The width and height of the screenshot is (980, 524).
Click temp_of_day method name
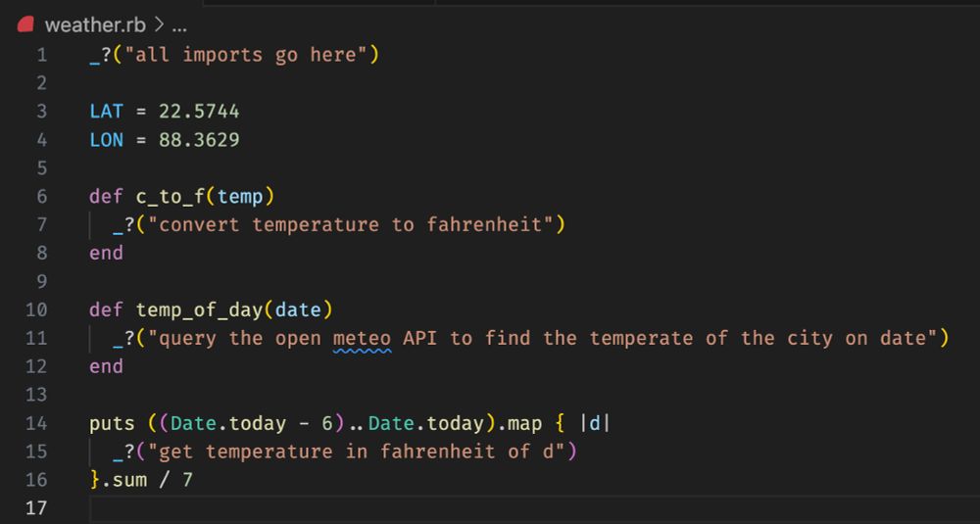tap(199, 310)
